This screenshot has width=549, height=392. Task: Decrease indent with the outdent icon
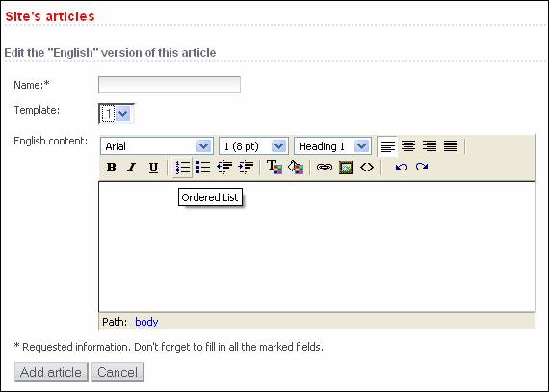pos(224,168)
